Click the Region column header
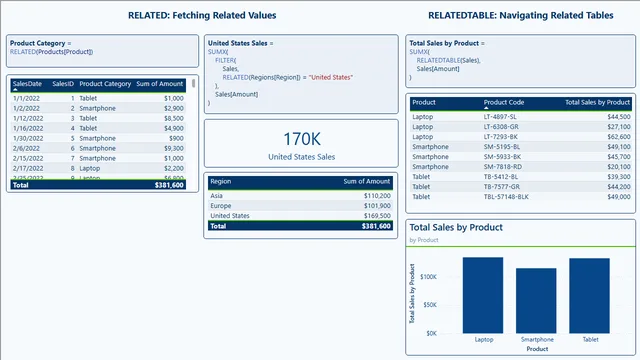Viewport: 640px width, 360px height. (x=220, y=181)
